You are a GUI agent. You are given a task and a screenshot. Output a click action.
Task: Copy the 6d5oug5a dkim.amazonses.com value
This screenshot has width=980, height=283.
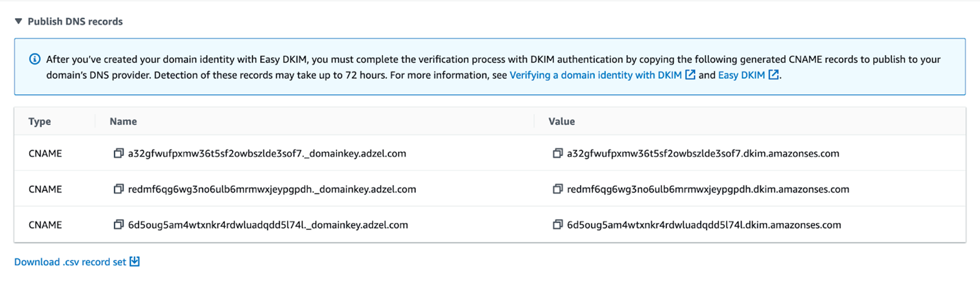557,225
